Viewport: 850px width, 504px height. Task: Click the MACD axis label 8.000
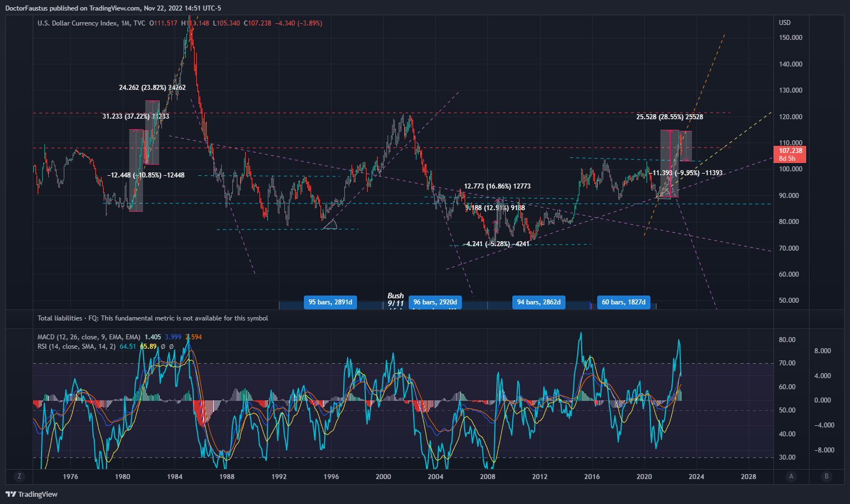point(822,351)
